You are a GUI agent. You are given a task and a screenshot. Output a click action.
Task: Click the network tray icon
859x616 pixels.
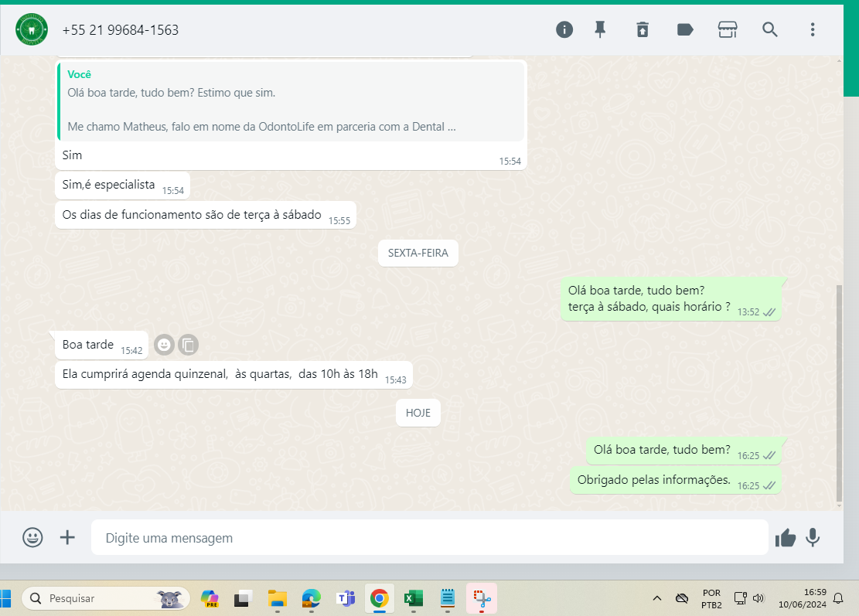pyautogui.click(x=740, y=598)
